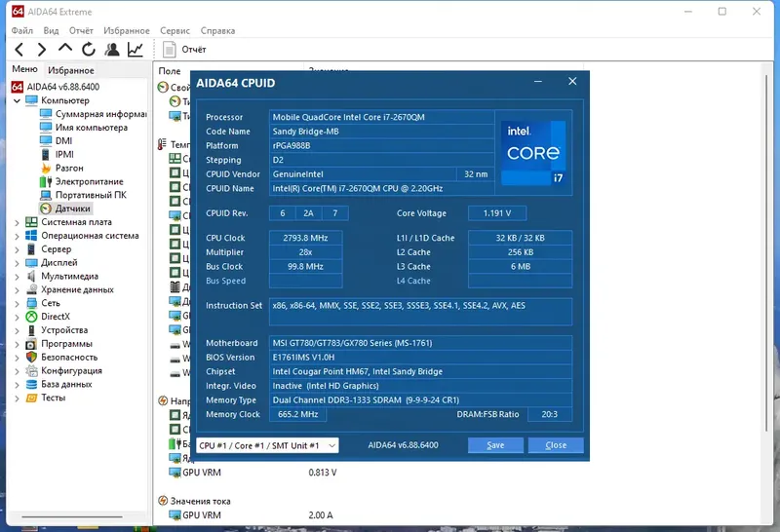Screen dimensions: 780x532
Task: Click the AIDA64 v6.88.6400 root icon
Action: click(x=17, y=87)
